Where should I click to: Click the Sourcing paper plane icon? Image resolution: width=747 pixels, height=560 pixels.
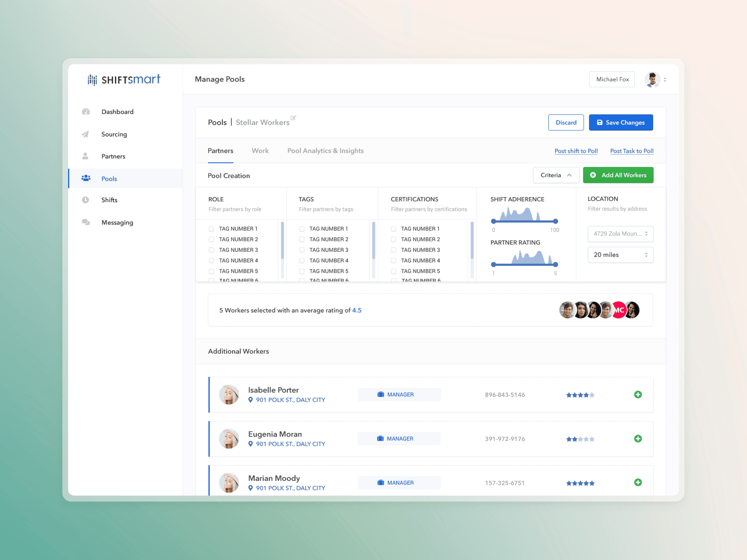pyautogui.click(x=85, y=134)
